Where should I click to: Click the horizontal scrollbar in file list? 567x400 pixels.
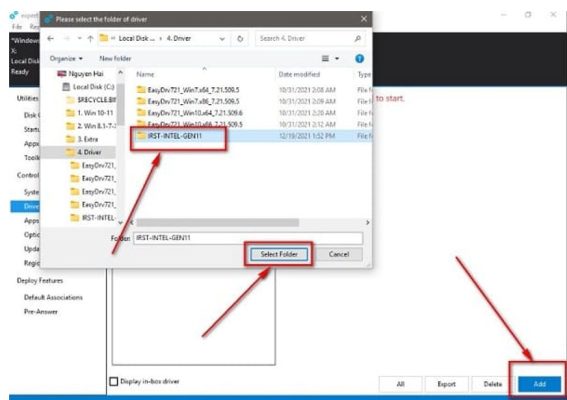(x=217, y=222)
